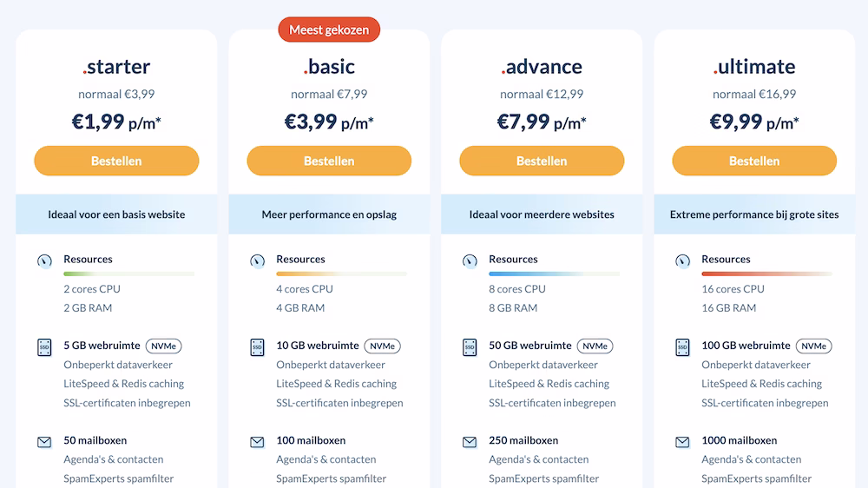Click the NVMe badge next to 100 GB webruimte
The height and width of the screenshot is (488, 868).
814,346
